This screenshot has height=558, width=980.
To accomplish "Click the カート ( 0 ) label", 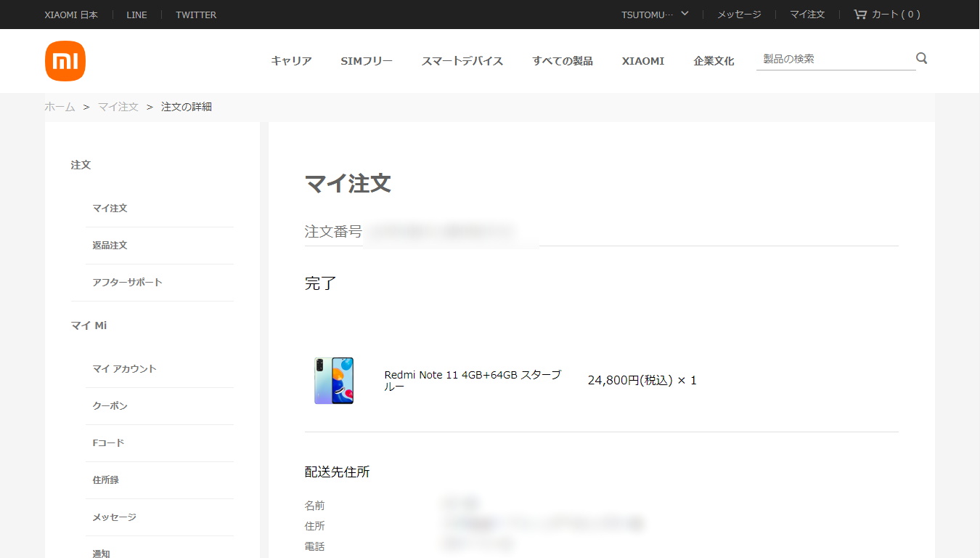I will 896,15.
